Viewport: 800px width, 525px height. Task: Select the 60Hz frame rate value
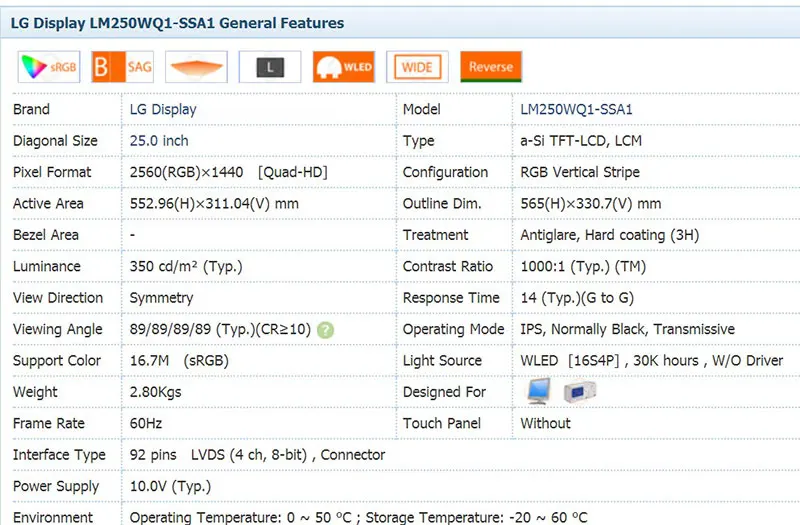(146, 423)
